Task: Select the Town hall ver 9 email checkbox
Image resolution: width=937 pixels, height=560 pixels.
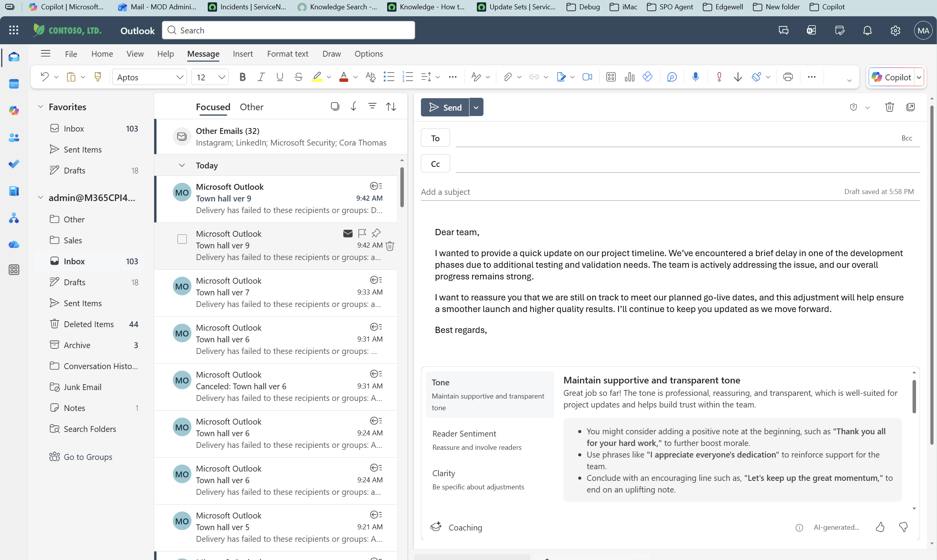Action: [x=182, y=239]
